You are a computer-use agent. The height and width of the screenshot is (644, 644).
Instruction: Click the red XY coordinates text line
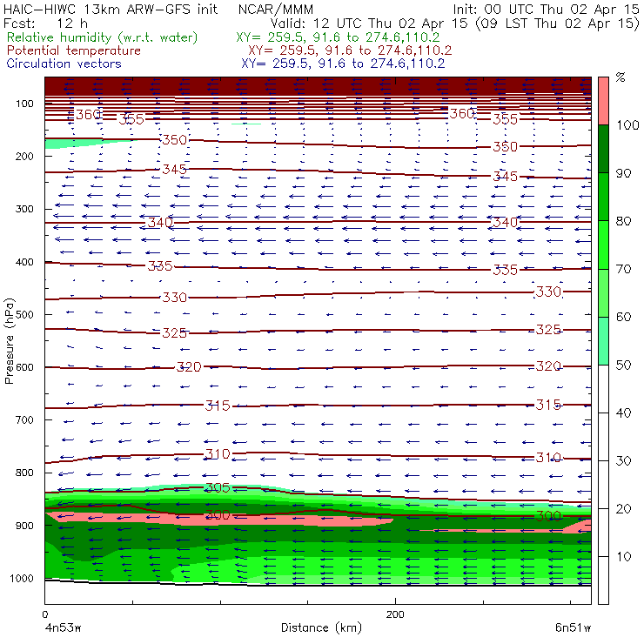coord(350,50)
